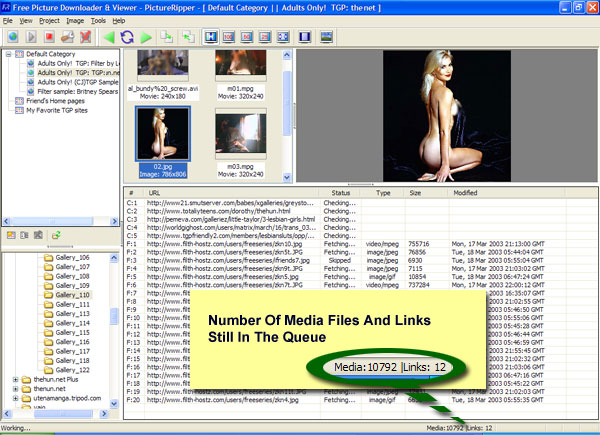Sort the list by Type column header
Screen dimensions: 600x435
pyautogui.click(x=383, y=193)
